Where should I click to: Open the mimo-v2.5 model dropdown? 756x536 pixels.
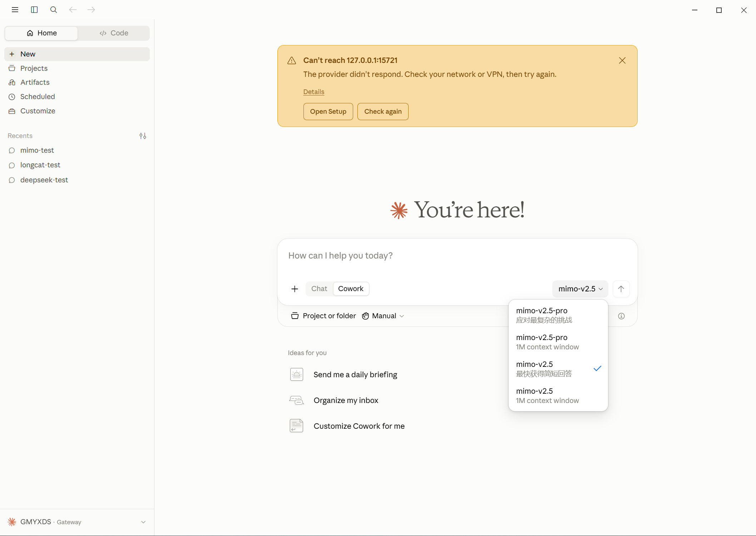(x=580, y=289)
